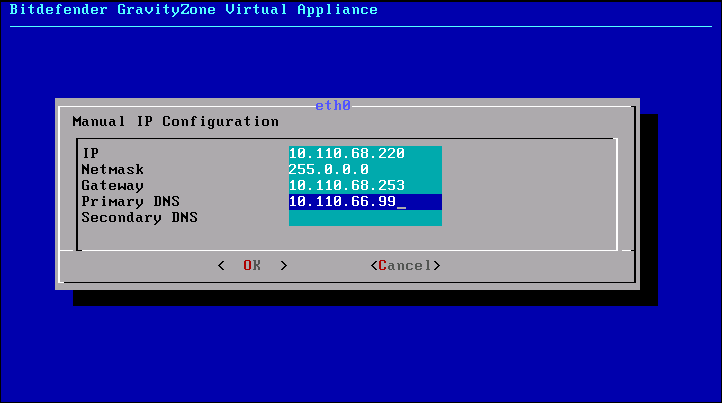Click the right angle bracket beside OK
The image size is (722, 403).
coord(285,265)
